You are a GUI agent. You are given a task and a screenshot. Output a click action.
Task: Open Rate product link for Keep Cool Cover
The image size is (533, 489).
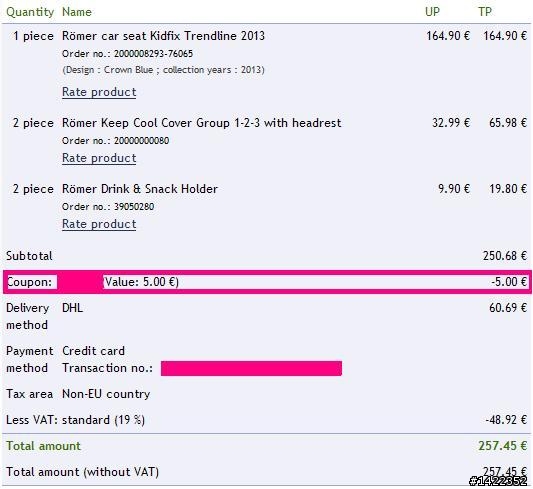[x=99, y=158]
